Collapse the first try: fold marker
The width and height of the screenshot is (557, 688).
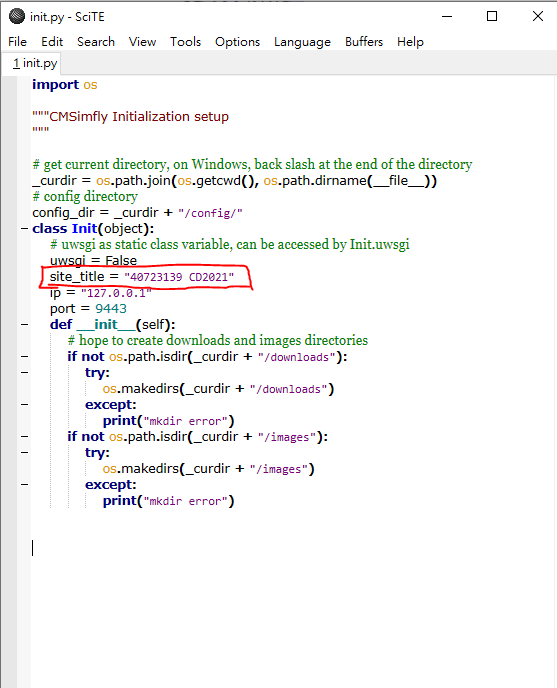point(24,373)
